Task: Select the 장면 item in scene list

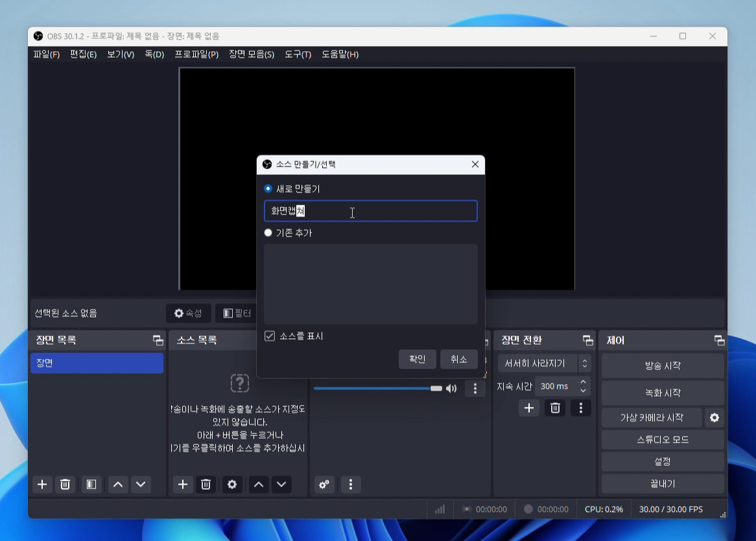Action: pyautogui.click(x=97, y=363)
